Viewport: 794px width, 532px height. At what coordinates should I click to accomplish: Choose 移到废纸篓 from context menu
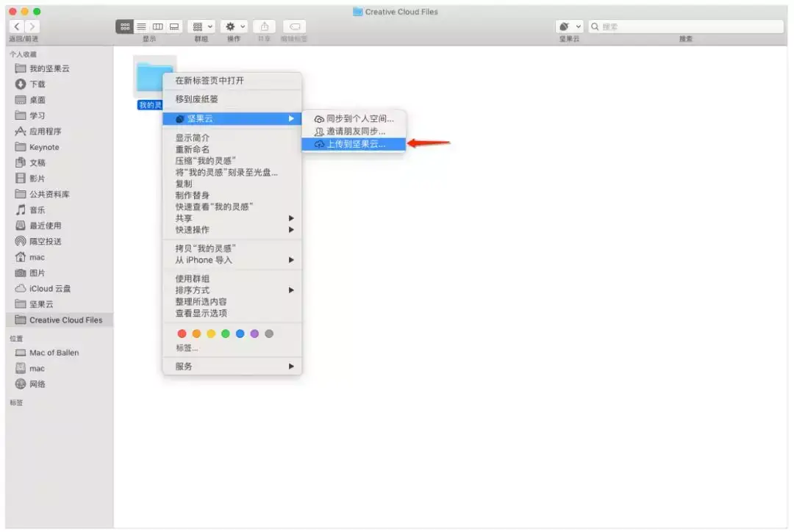232,99
